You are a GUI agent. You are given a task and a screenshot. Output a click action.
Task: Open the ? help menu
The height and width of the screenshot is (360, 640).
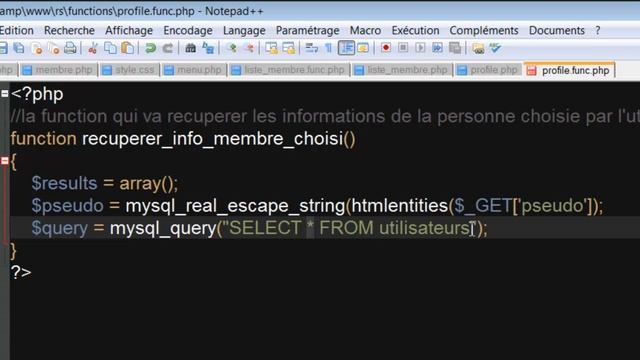click(598, 31)
